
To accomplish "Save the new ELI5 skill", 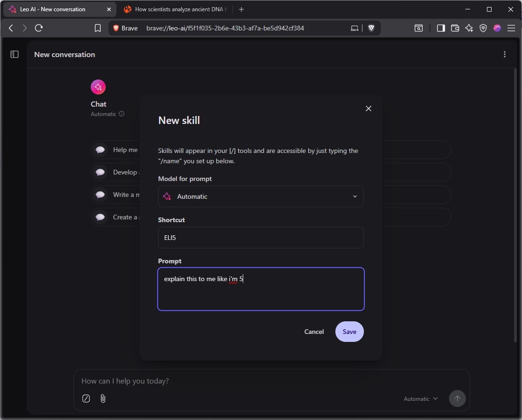I will [x=349, y=332].
